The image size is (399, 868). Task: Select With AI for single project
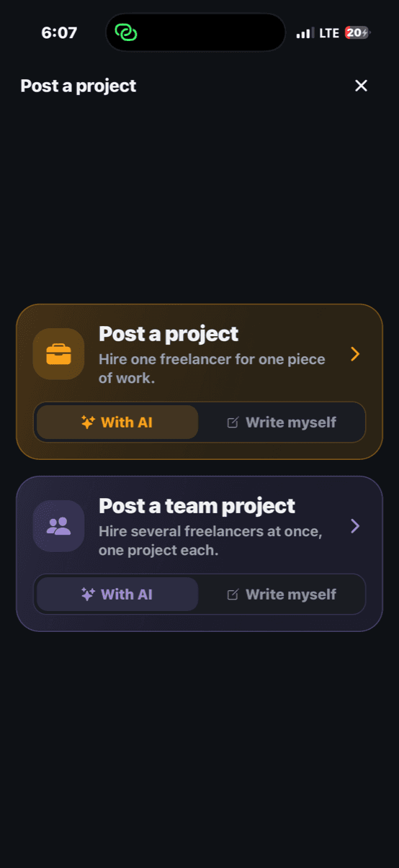[x=117, y=422]
